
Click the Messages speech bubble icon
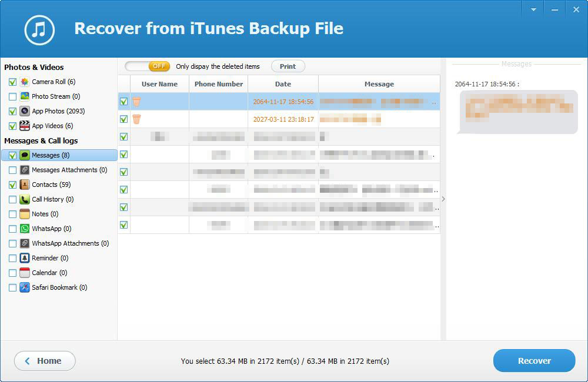25,155
